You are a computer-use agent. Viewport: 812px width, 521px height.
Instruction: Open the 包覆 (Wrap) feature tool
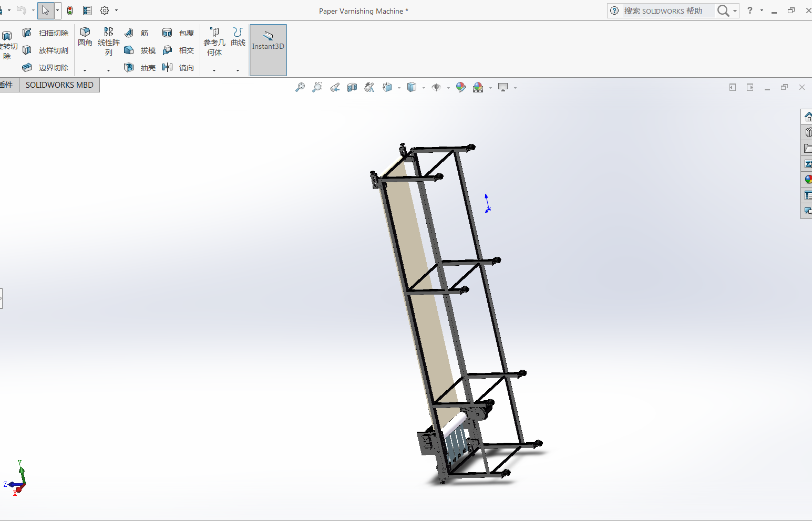click(x=179, y=33)
